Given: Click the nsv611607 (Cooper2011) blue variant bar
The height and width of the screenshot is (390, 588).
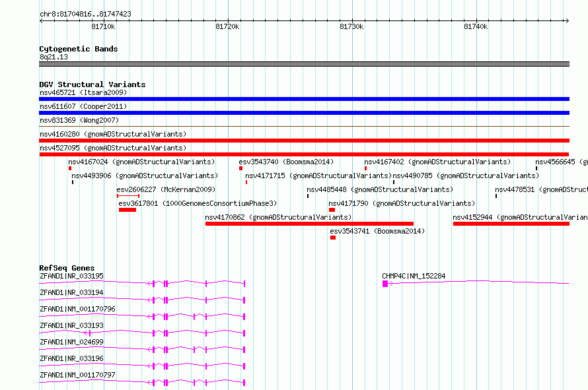Looking at the screenshot, I should pos(304,113).
